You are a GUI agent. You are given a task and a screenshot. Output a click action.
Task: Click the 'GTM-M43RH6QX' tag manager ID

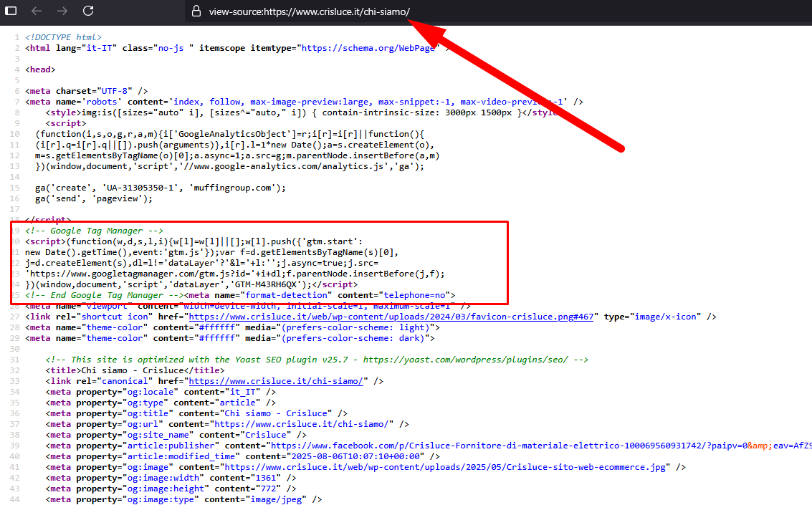pyautogui.click(x=265, y=284)
